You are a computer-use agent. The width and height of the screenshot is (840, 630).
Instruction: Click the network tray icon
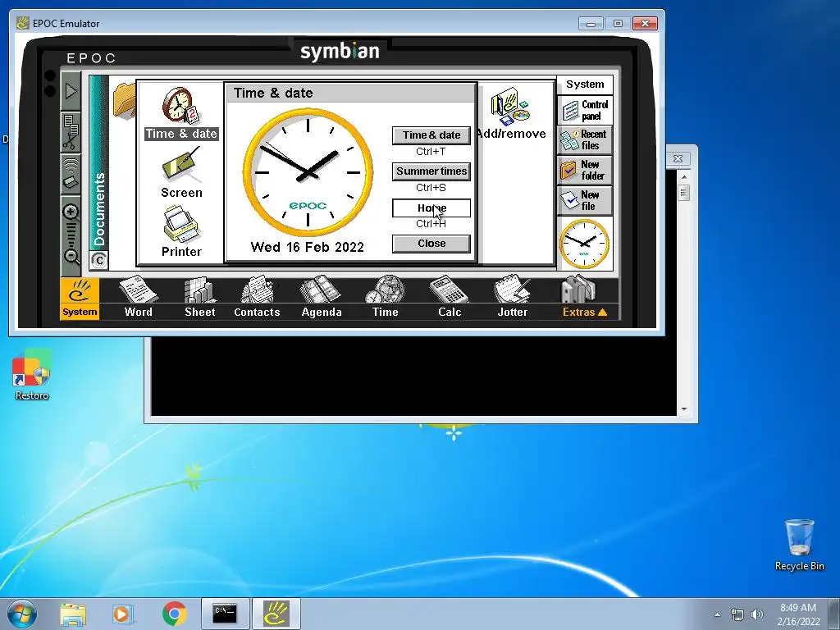pyautogui.click(x=737, y=614)
